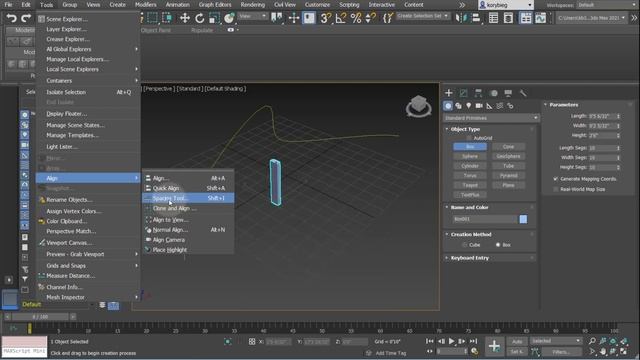Select the Shapes category icon
This screenshot has height=360, width=640.
[x=458, y=106]
